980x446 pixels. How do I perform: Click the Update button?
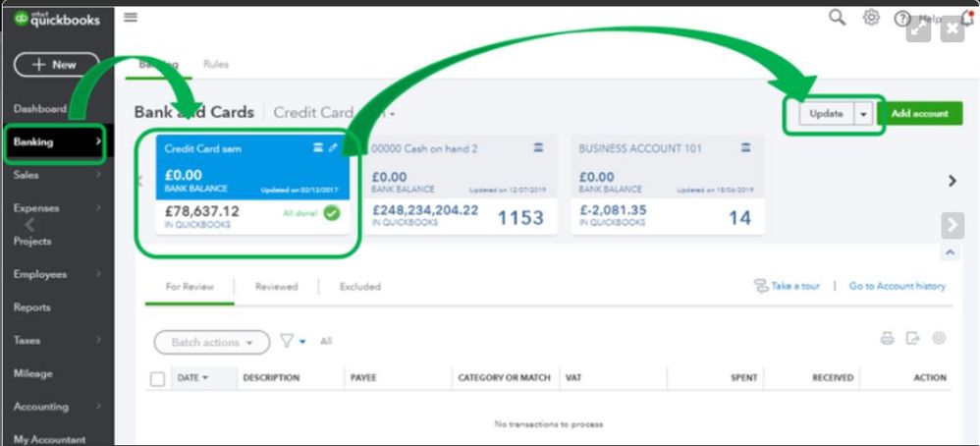point(826,114)
